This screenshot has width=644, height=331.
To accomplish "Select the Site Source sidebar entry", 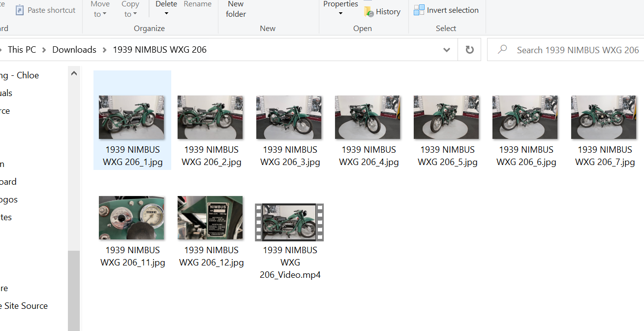I will [24, 305].
